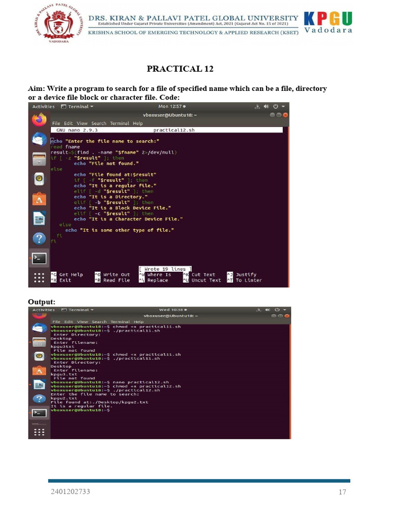Click network status icon in code screenshot top bar
The image size is (399, 532).
coord(257,107)
